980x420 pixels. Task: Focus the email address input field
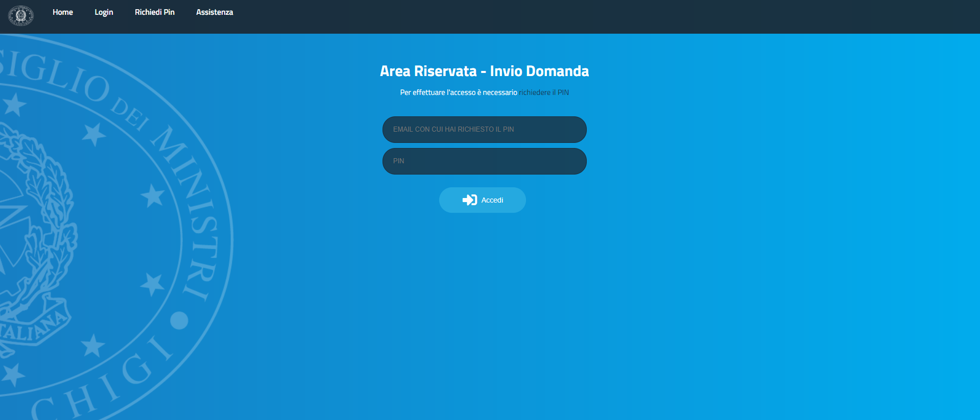(484, 130)
